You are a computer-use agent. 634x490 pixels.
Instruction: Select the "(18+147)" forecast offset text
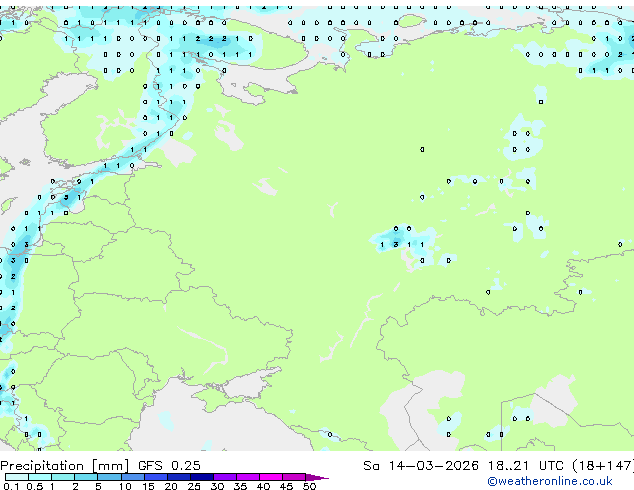pyautogui.click(x=603, y=466)
